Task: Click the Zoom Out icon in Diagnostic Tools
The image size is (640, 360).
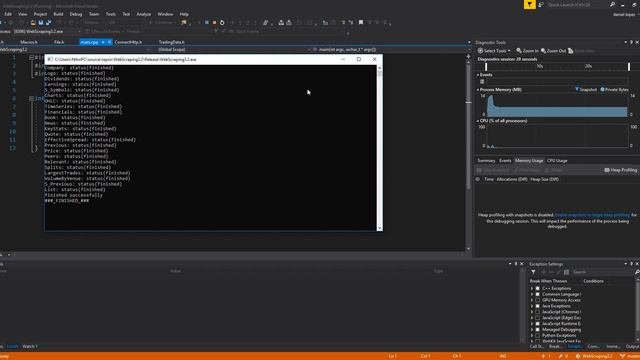Action: pyautogui.click(x=543, y=51)
